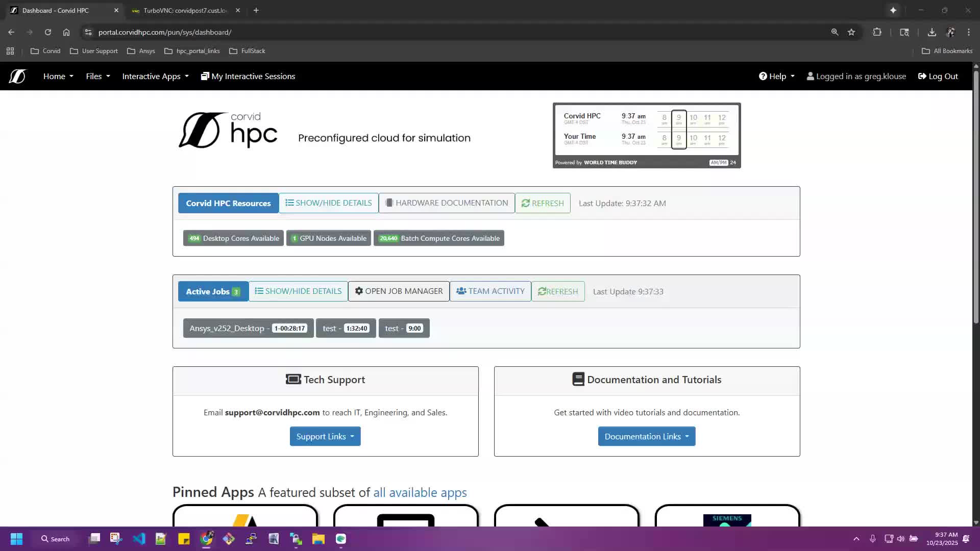Viewport: 980px width, 551px height.
Task: View site information icon in address bar
Action: point(88,32)
